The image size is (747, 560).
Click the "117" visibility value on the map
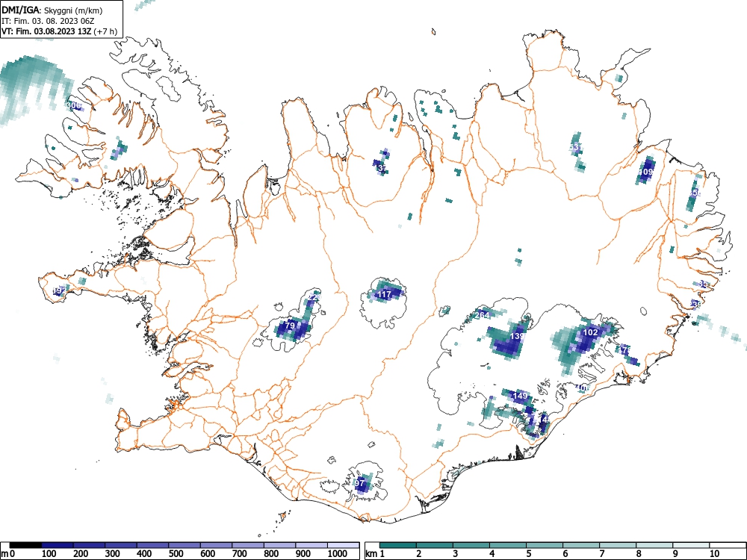point(384,295)
